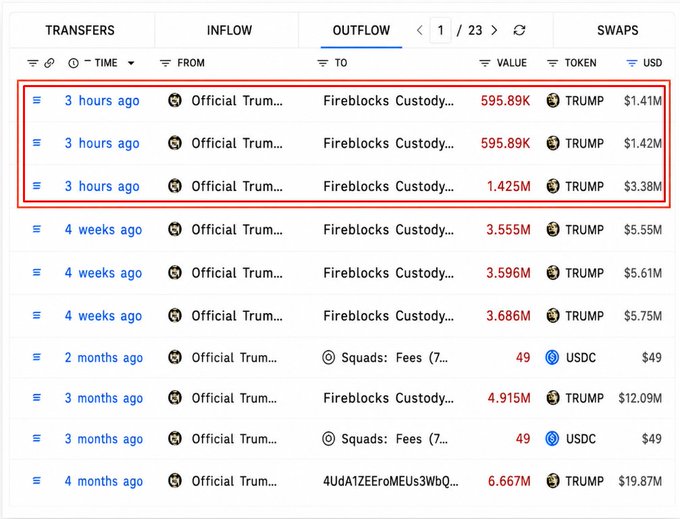Click '4 months ago' timestamp link
This screenshot has height=519, width=680.
(x=104, y=481)
